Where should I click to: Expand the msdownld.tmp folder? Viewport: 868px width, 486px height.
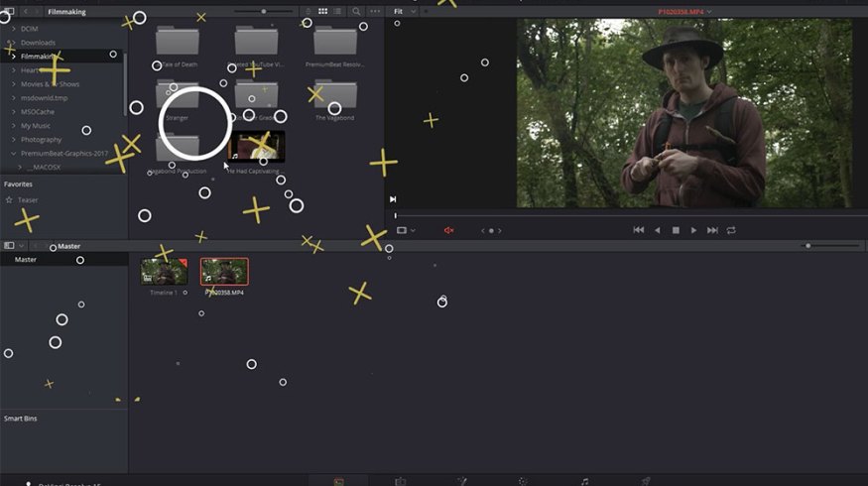tap(13, 98)
